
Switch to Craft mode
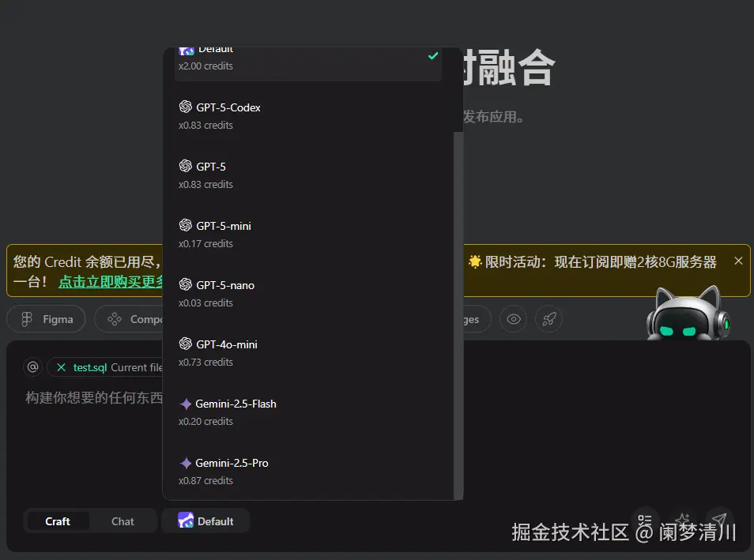click(x=58, y=521)
